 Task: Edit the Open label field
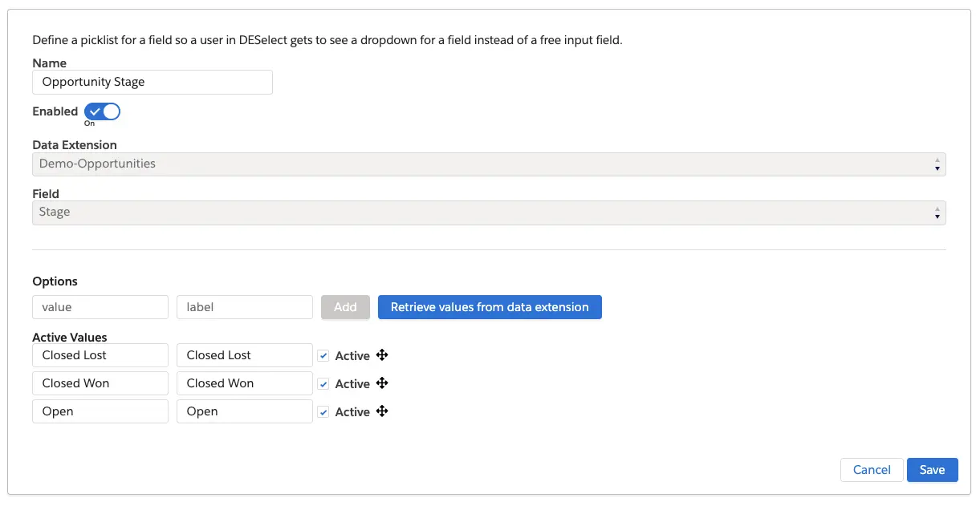click(x=244, y=411)
